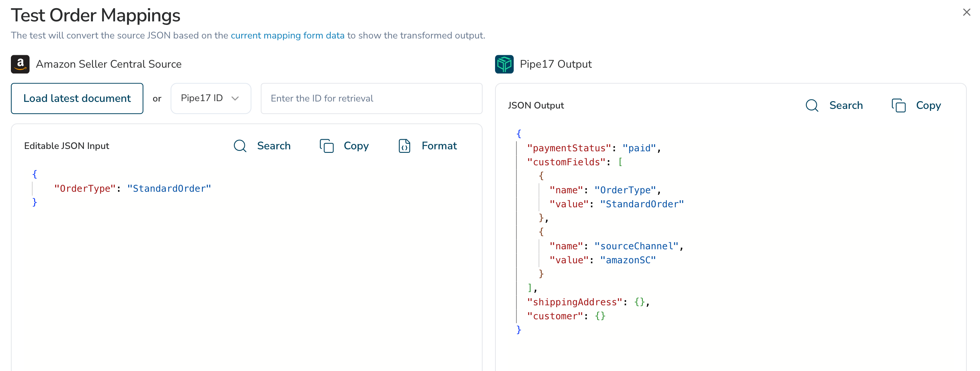Viewport: 980px width, 371px height.
Task: Click "OrderType" name value in output
Action: pyautogui.click(x=625, y=190)
